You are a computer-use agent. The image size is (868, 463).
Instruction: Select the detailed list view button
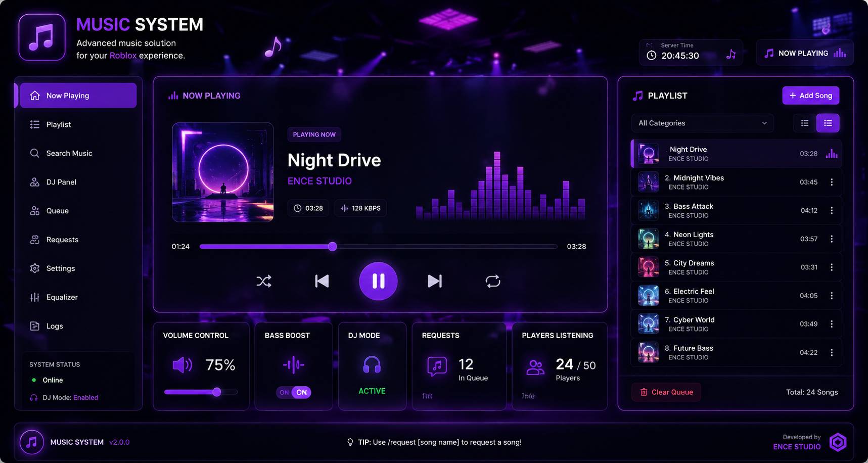pos(828,123)
